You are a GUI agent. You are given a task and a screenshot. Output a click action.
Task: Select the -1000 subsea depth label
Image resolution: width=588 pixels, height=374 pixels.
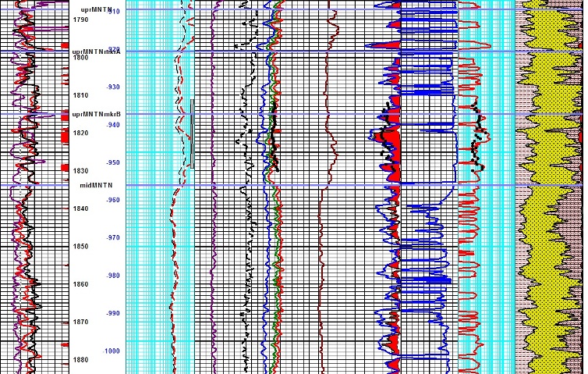[x=112, y=351]
